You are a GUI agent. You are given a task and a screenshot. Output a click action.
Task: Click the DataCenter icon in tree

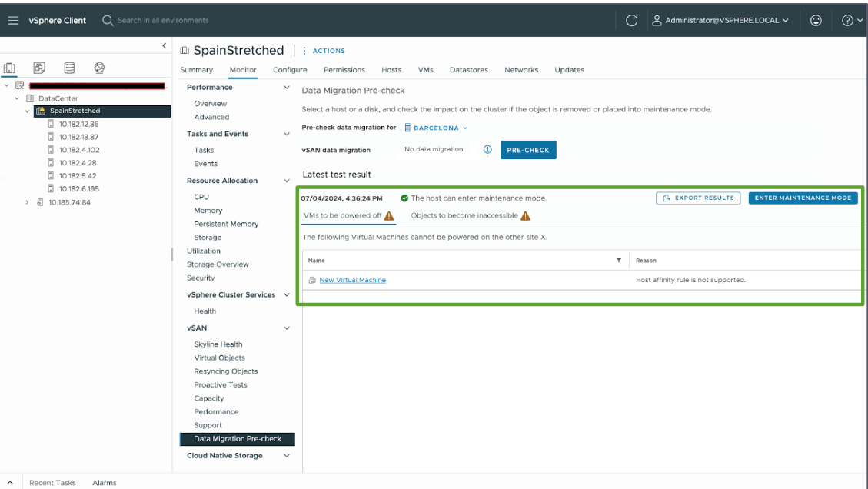30,98
